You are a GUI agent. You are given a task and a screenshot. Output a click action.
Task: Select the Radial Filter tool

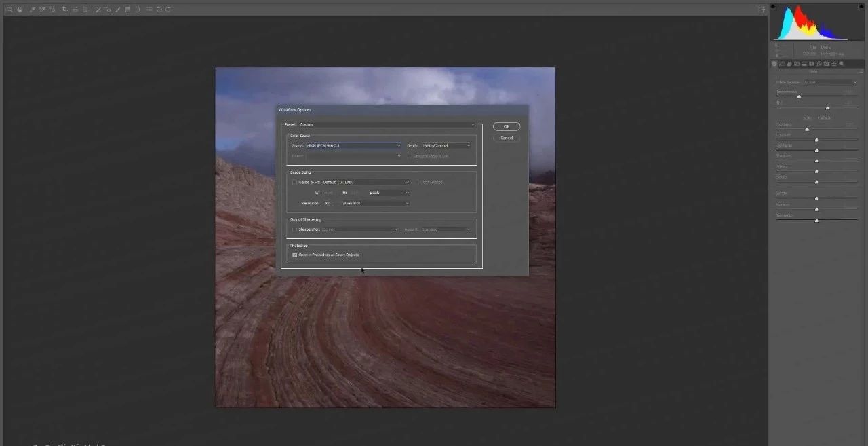click(x=138, y=10)
